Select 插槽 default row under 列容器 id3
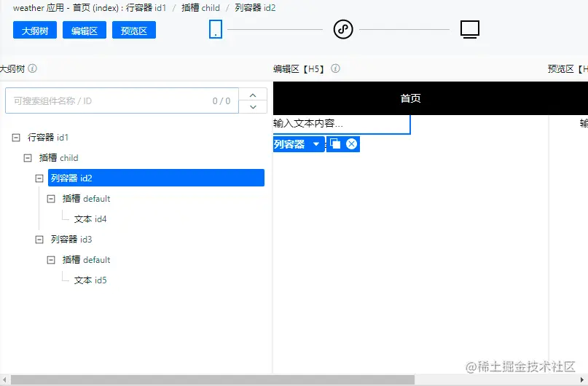Image resolution: width=588 pixels, height=386 pixels. pyautogui.click(x=86, y=260)
